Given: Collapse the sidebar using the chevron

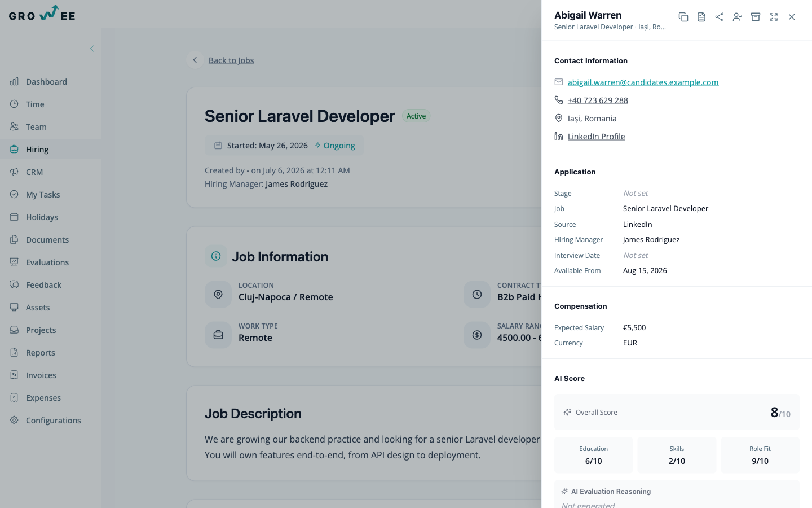Looking at the screenshot, I should coord(92,49).
